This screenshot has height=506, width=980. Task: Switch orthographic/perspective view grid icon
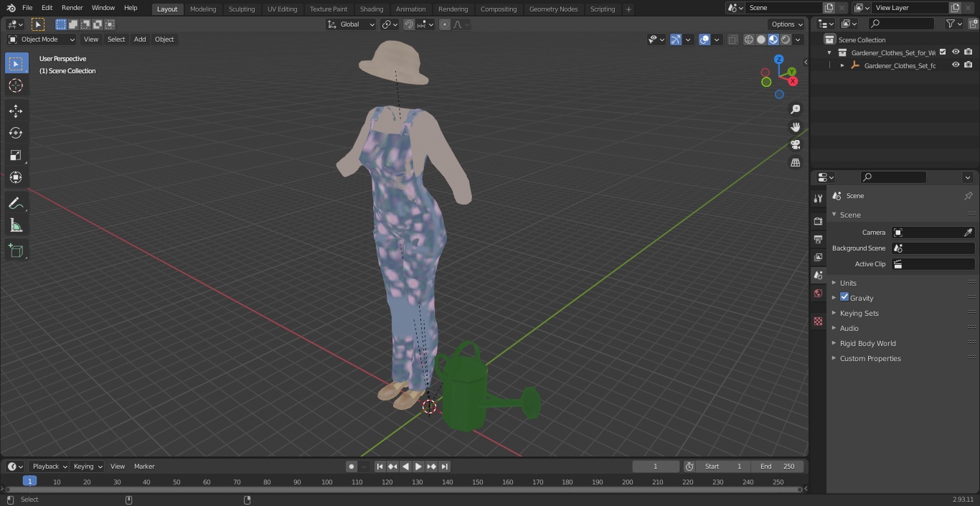796,163
